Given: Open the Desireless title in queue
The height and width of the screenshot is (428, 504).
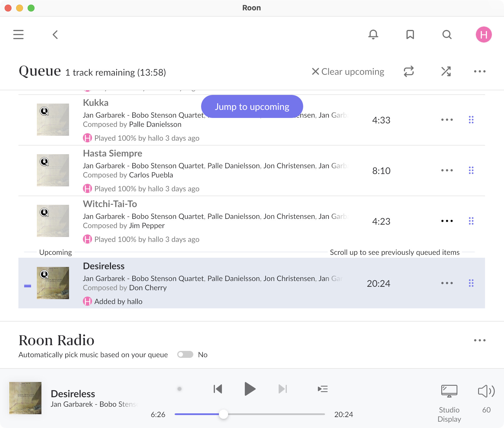Looking at the screenshot, I should click(x=104, y=266).
